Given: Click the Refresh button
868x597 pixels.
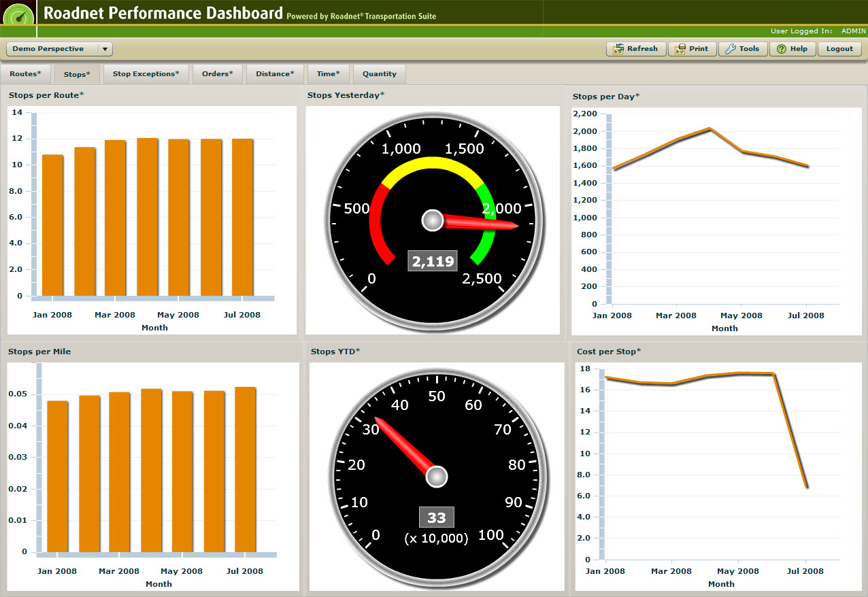Looking at the screenshot, I should click(636, 49).
